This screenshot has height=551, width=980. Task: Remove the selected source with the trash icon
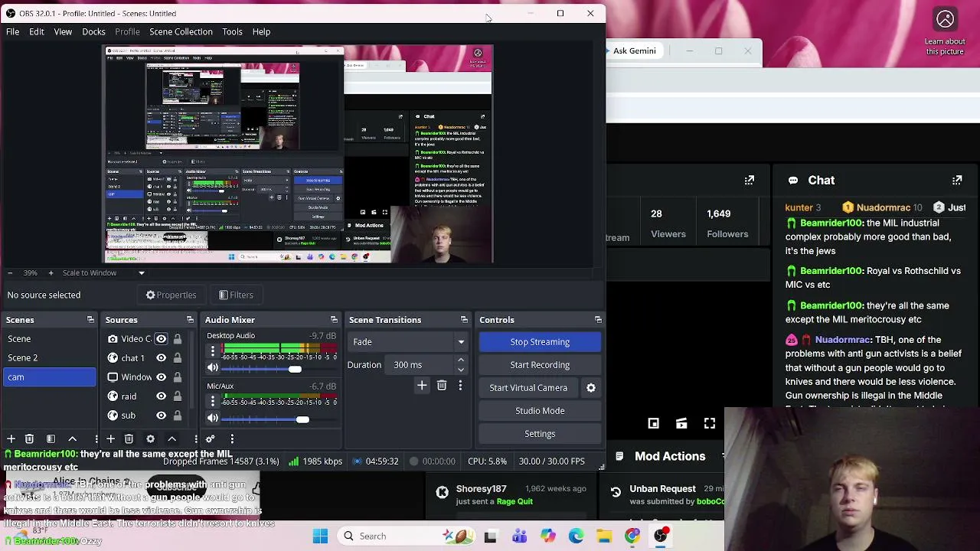pyautogui.click(x=129, y=439)
